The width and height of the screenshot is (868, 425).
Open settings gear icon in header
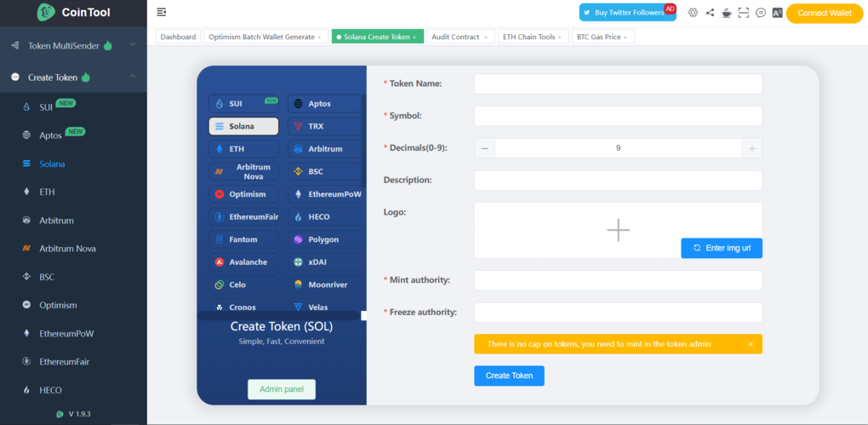[x=693, y=13]
